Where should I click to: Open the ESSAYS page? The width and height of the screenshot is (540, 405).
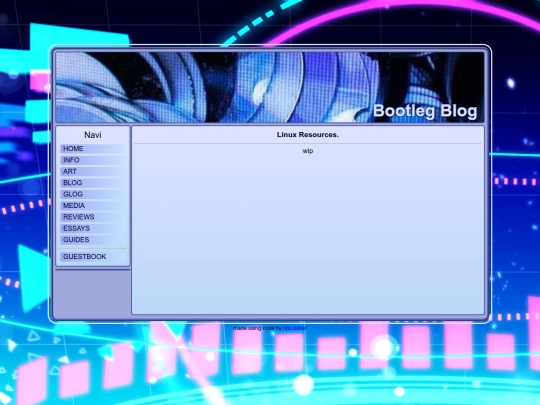coord(93,228)
